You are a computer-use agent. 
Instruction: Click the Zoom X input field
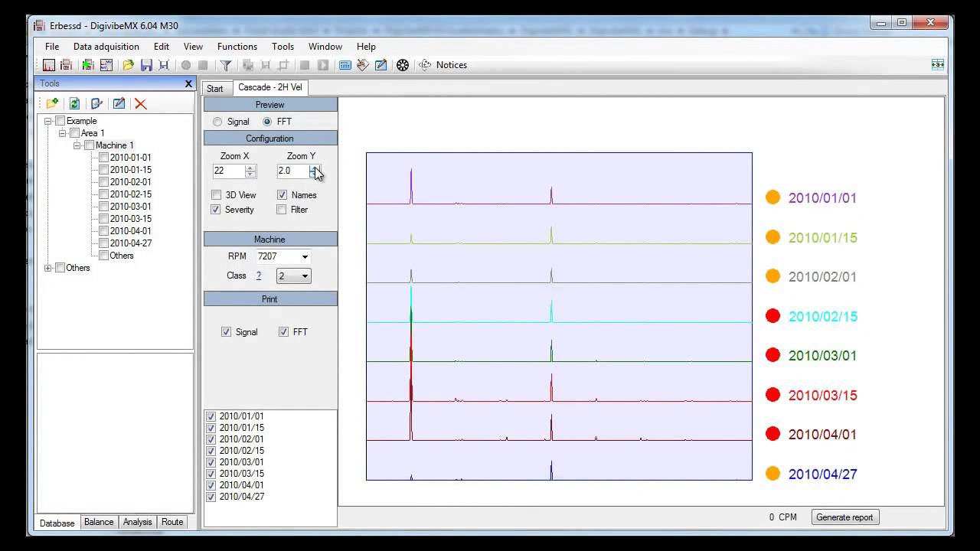228,171
